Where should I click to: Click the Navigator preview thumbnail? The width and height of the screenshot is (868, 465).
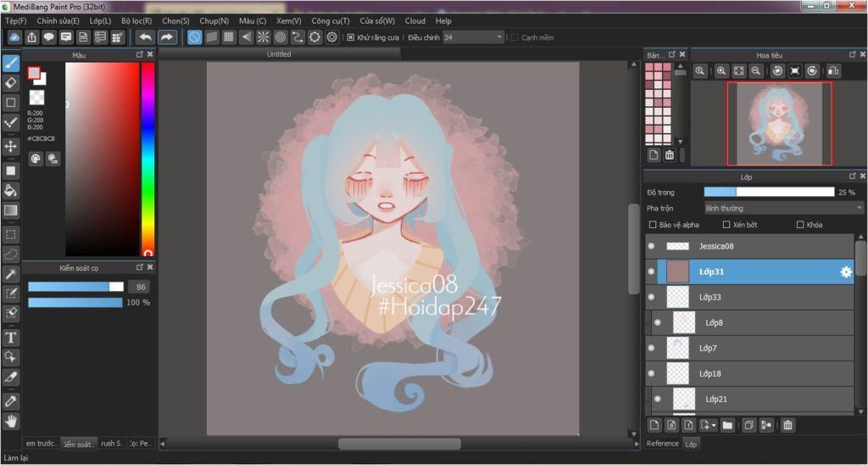(x=779, y=124)
